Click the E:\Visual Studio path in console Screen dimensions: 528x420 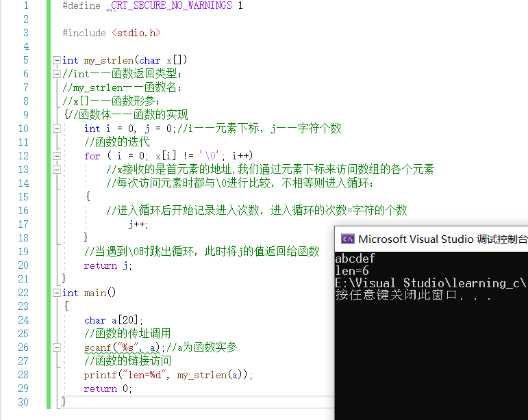pyautogui.click(x=430, y=283)
